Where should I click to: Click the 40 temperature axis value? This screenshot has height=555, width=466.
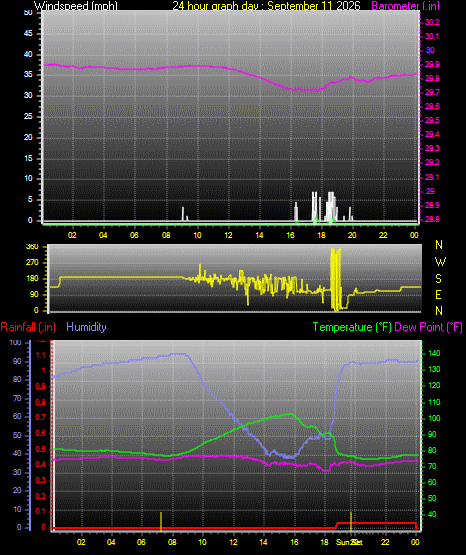click(x=432, y=514)
